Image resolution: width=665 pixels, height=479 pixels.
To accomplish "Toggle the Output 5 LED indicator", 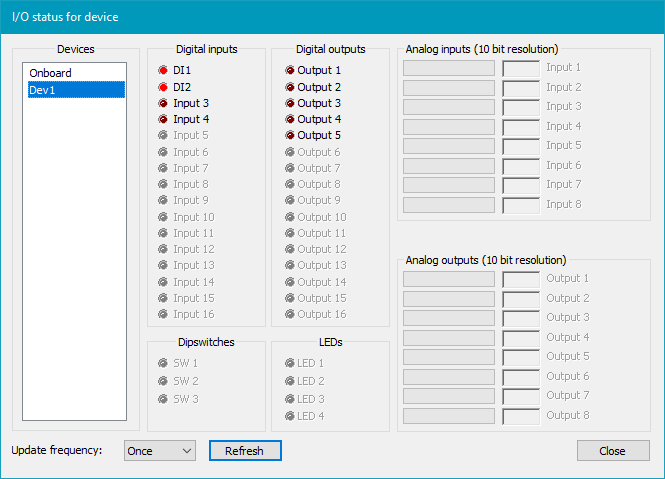I will pyautogui.click(x=290, y=135).
